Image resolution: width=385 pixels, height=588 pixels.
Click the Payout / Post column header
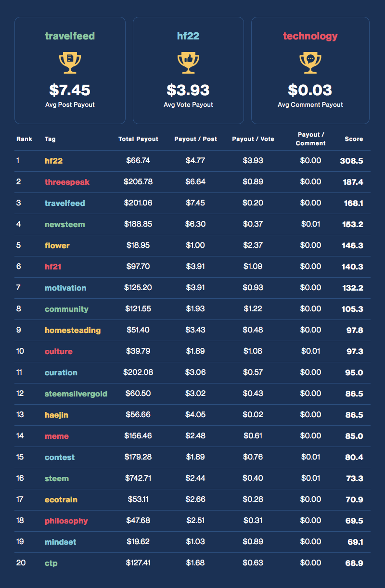[x=195, y=139]
